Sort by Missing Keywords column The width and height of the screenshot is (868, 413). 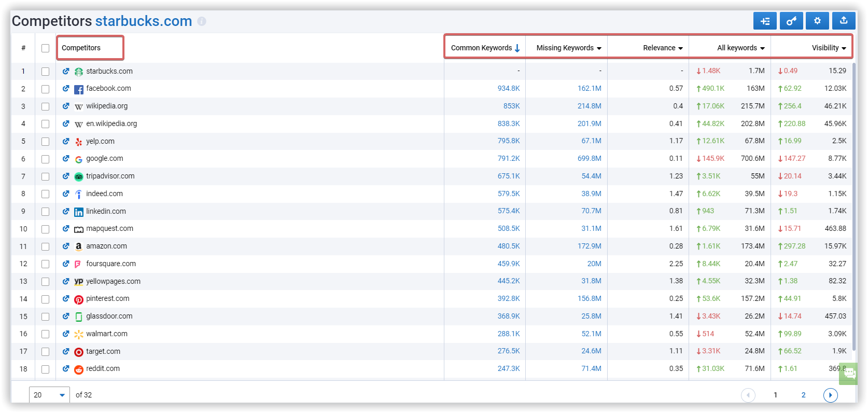[569, 48]
